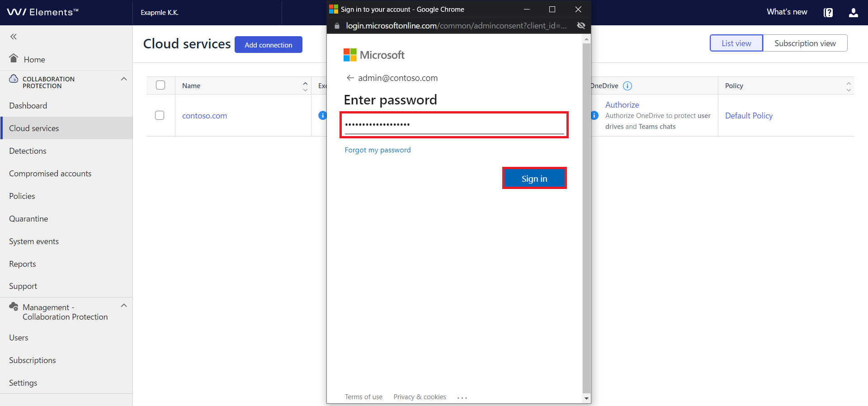This screenshot has width=868, height=406.
Task: Sort by the Name column arrows
Action: [305, 86]
